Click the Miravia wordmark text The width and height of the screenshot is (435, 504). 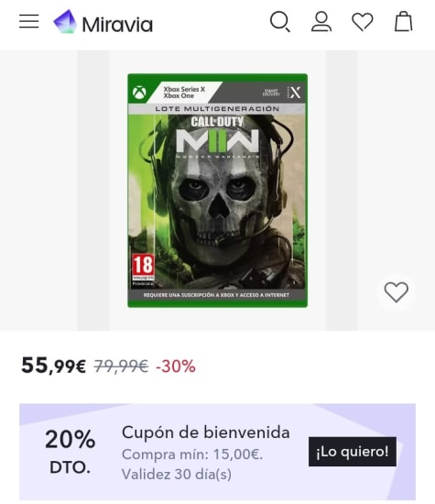pos(117,25)
